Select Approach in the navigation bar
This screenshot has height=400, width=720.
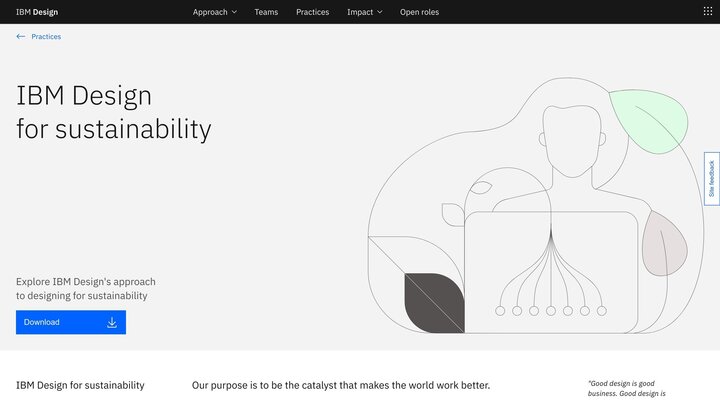point(210,12)
